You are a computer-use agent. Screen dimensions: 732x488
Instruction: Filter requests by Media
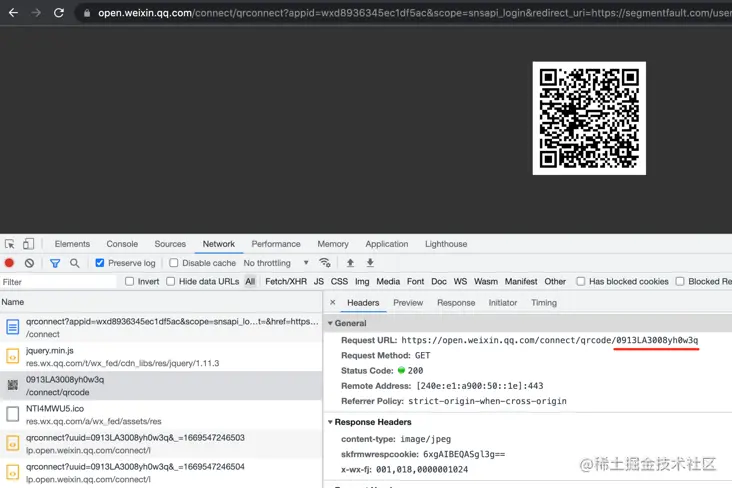click(388, 281)
